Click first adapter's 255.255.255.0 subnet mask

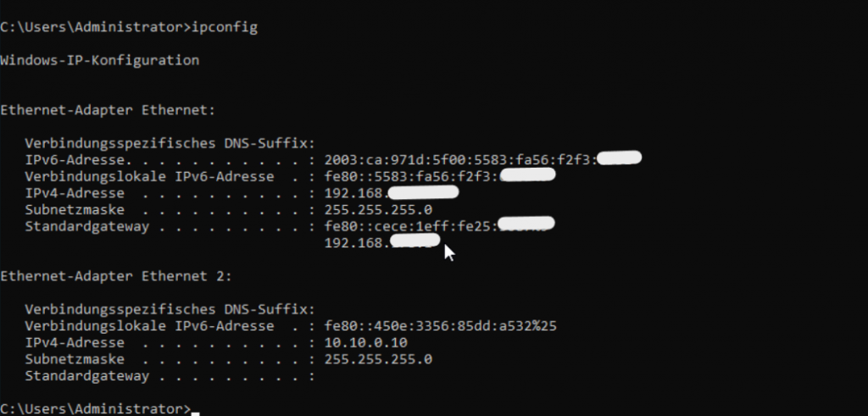click(378, 208)
